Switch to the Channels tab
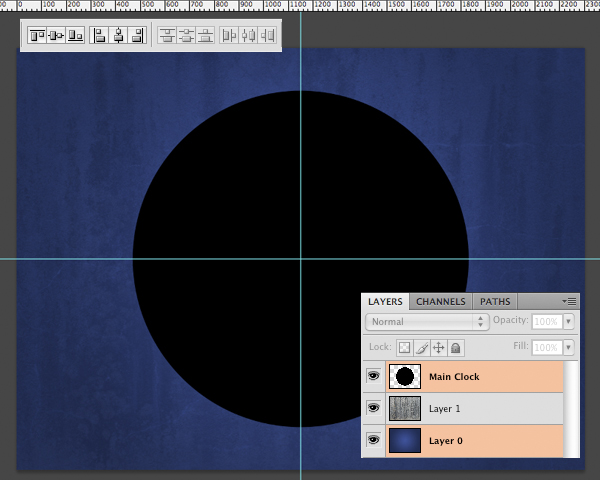The width and height of the screenshot is (600, 480). pyautogui.click(x=440, y=301)
